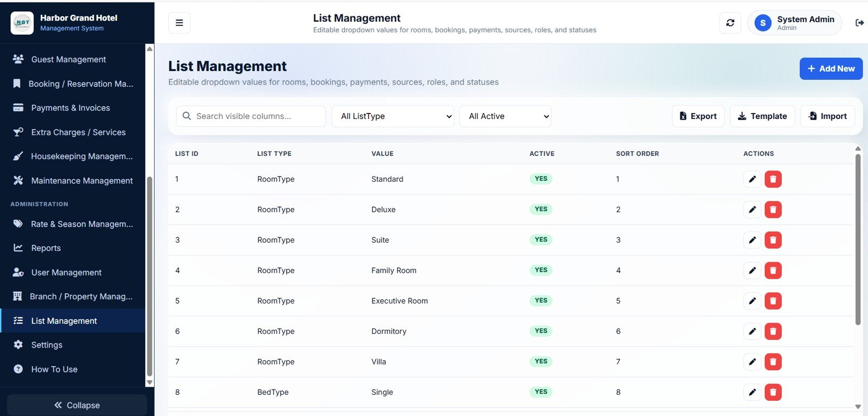Delete the Standard room type row

pos(773,179)
